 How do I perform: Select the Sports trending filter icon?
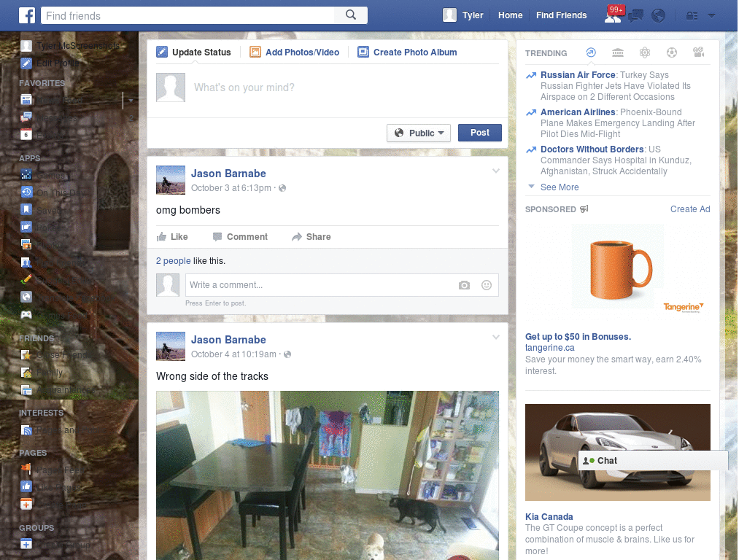[x=672, y=52]
